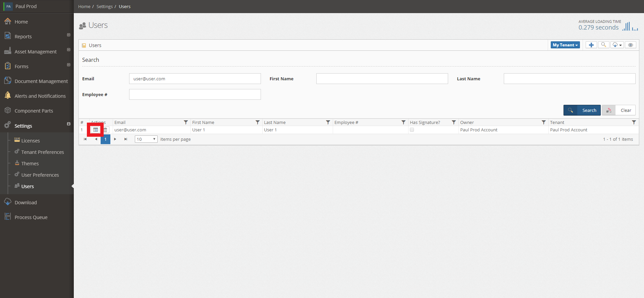Viewport: 644px width, 298px height.
Task: Collapse the Settings submenu toggle
Action: tap(68, 124)
